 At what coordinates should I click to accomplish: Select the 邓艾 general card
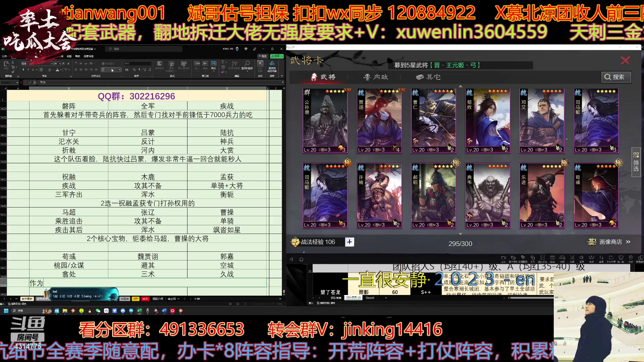click(x=542, y=121)
